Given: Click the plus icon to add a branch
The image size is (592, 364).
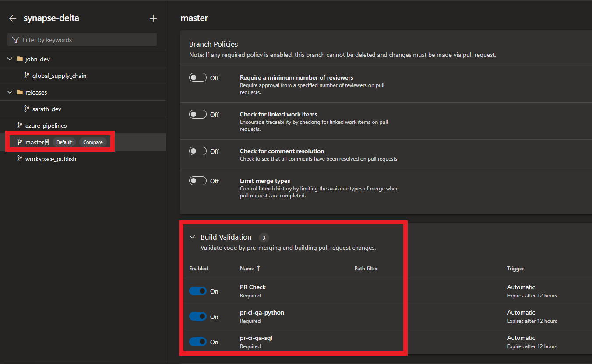Looking at the screenshot, I should (x=153, y=18).
